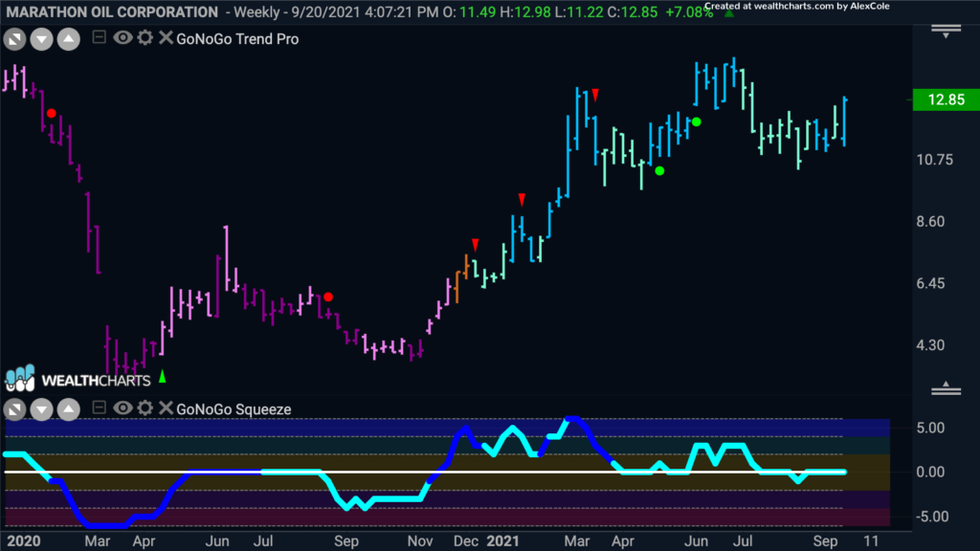
Task: Click the green triangle after +7.08%
Action: [728, 12]
